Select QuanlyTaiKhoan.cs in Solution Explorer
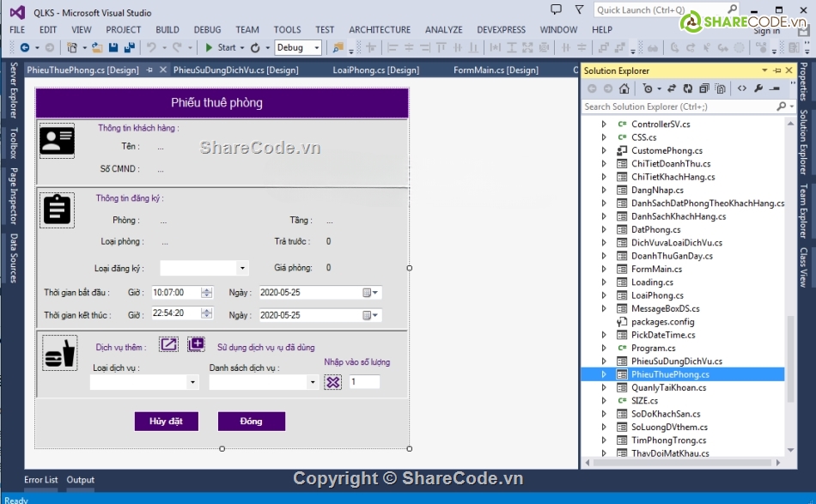The width and height of the screenshot is (816, 504). pyautogui.click(x=669, y=387)
